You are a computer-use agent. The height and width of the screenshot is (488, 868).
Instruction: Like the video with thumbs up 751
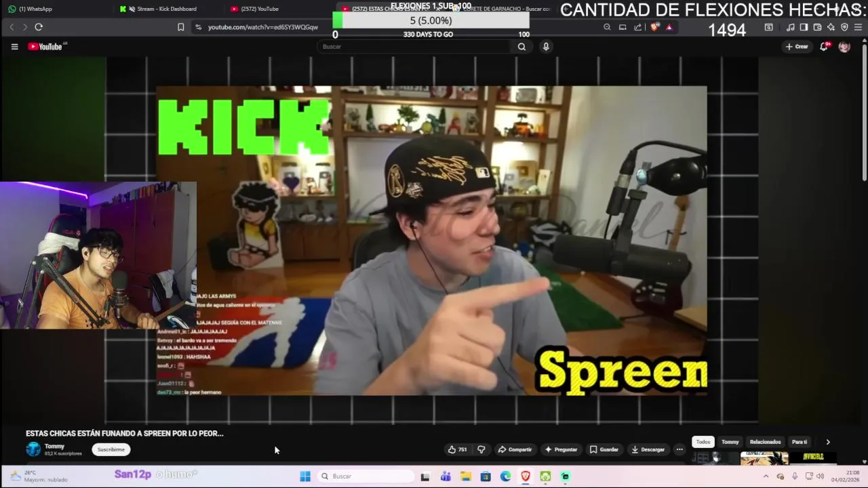tap(458, 449)
